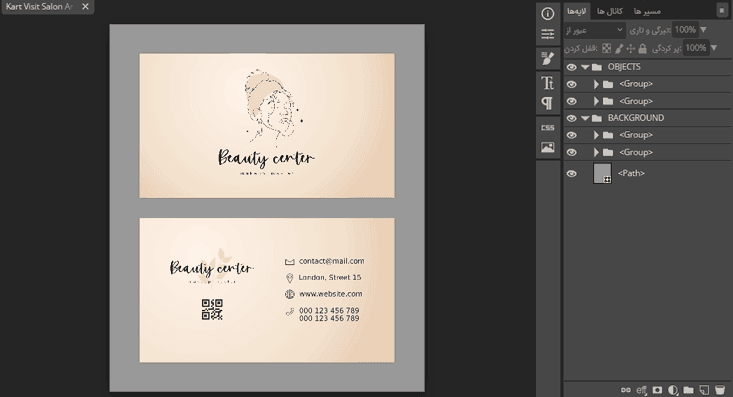Lock image pixels with brush icon
This screenshot has height=397, width=733.
(619, 48)
